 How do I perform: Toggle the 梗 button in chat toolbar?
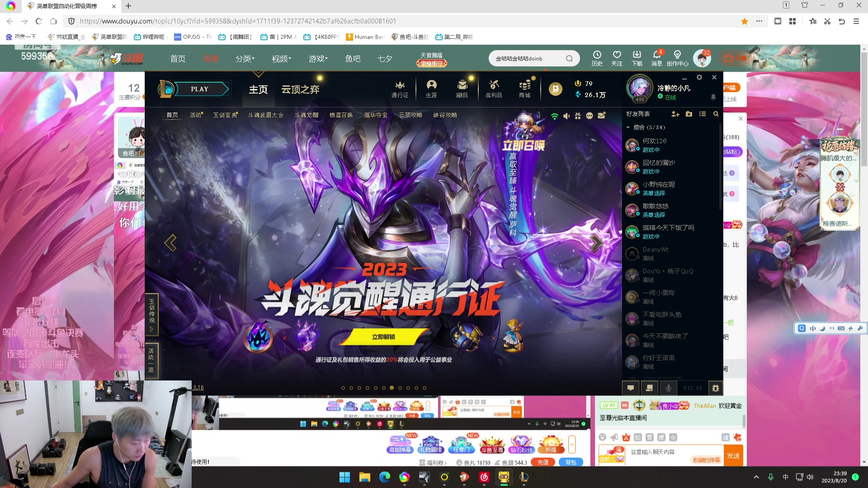tap(661, 437)
